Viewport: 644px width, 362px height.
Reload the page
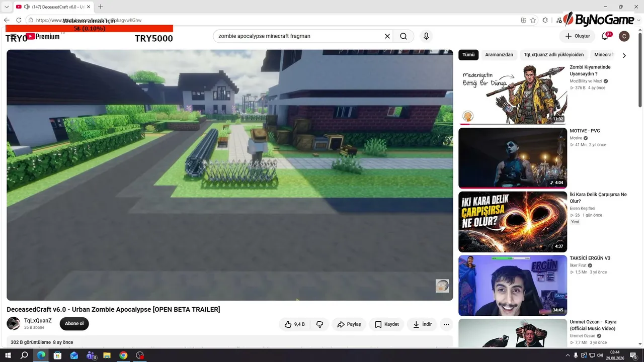click(19, 20)
